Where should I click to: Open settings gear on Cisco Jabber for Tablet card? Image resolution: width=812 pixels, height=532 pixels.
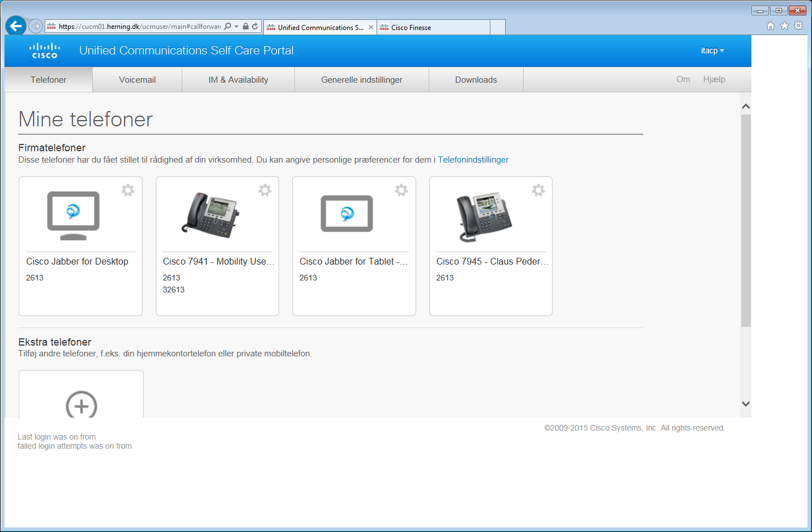(x=401, y=190)
